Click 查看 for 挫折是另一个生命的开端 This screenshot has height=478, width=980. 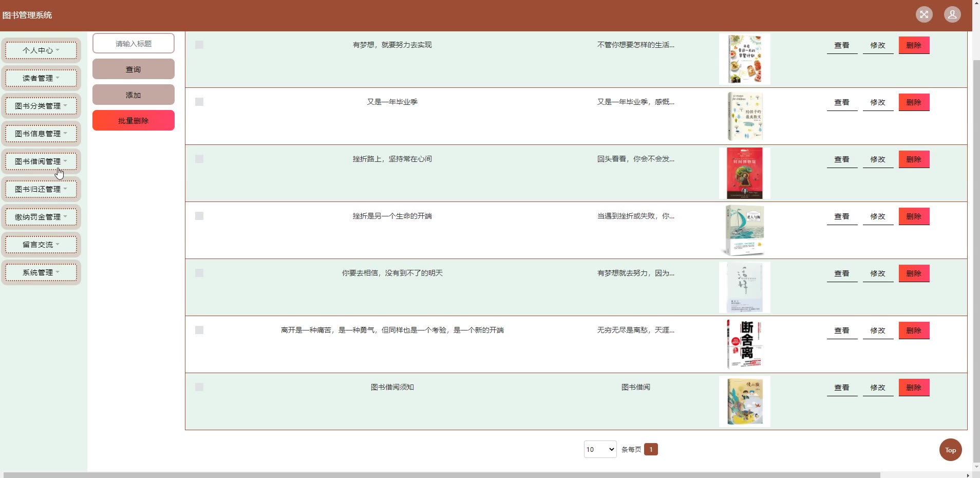pyautogui.click(x=842, y=216)
